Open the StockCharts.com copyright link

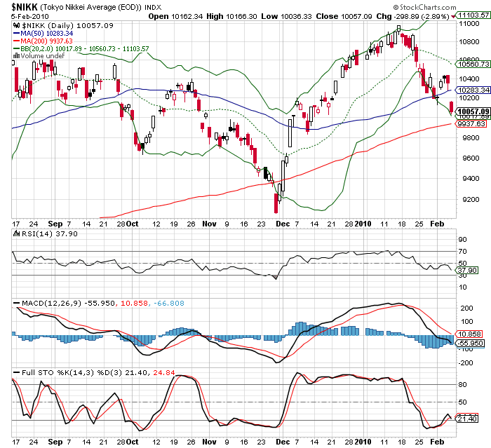(x=424, y=7)
